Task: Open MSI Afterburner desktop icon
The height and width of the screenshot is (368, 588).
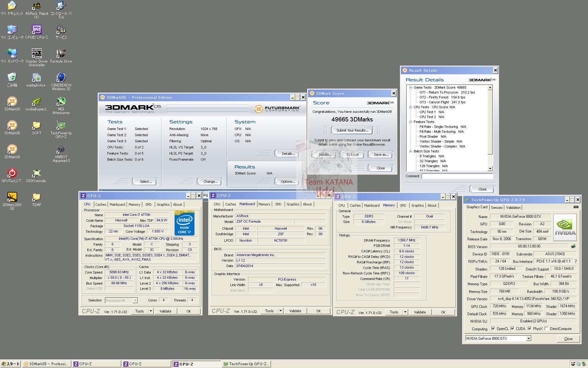Action: point(61,105)
